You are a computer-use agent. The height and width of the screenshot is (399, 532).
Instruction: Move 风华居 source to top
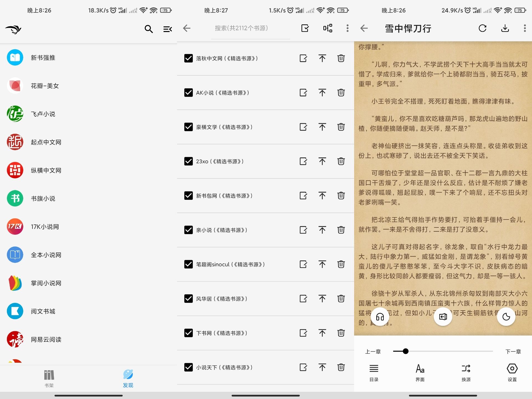(322, 299)
